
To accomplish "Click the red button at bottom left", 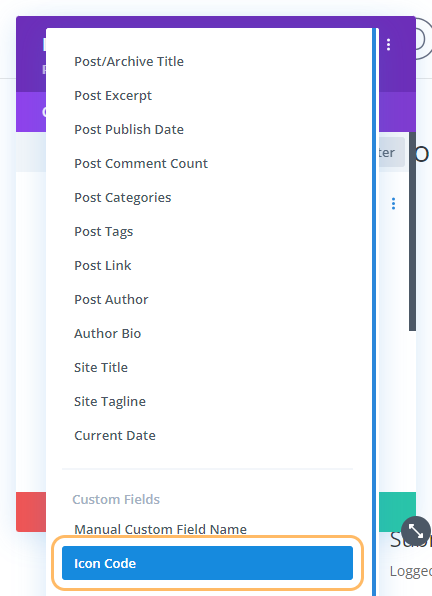I will [31, 512].
